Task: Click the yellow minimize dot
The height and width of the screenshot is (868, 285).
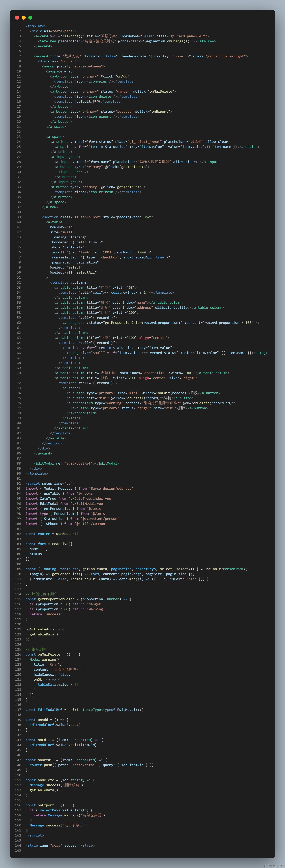Action: [24, 17]
